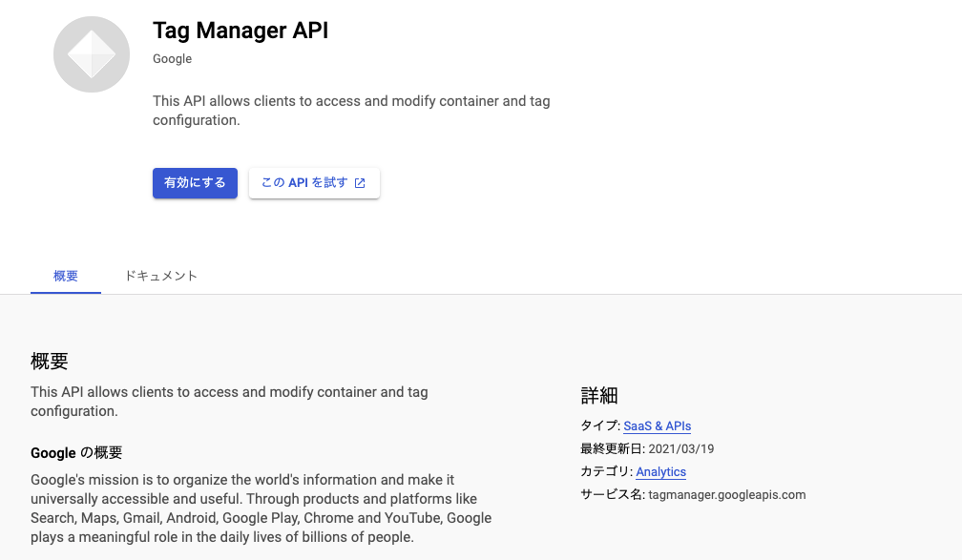
Task: Click the tagmanager.googleapis.com service name
Action: [726, 495]
